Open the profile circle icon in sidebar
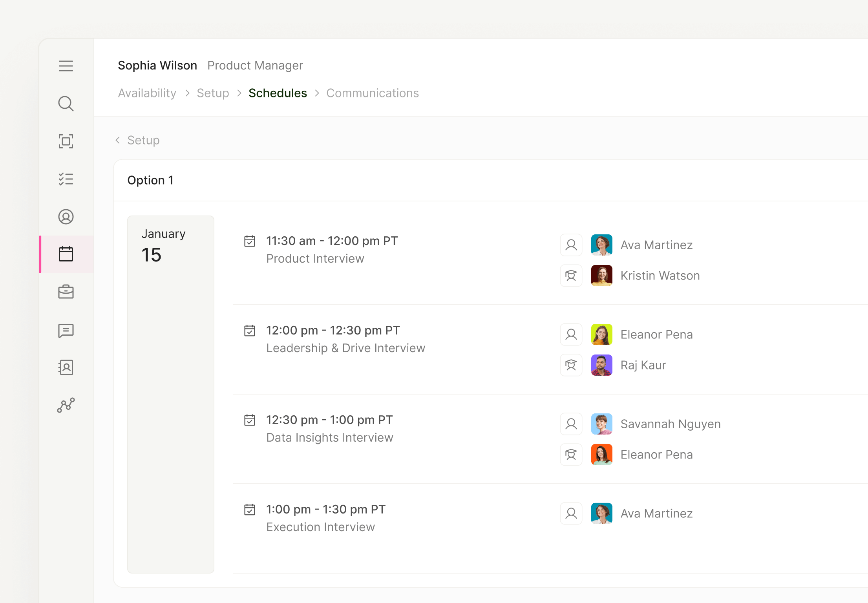 [x=66, y=217]
